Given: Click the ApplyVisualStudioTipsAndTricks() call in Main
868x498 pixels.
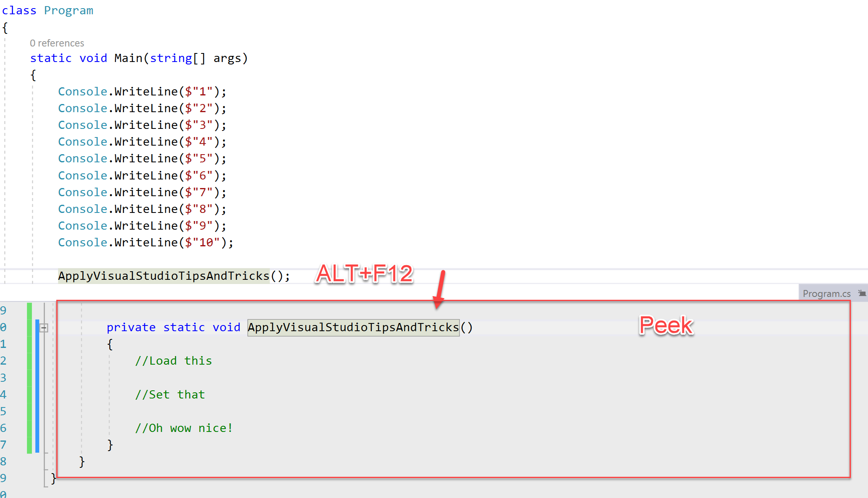Looking at the screenshot, I should pyautogui.click(x=163, y=276).
